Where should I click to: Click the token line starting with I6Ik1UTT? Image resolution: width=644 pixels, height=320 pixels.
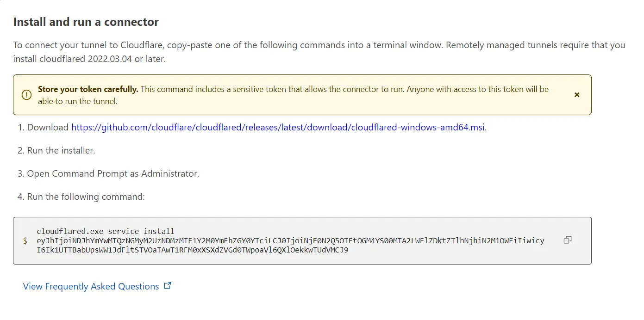click(192, 250)
